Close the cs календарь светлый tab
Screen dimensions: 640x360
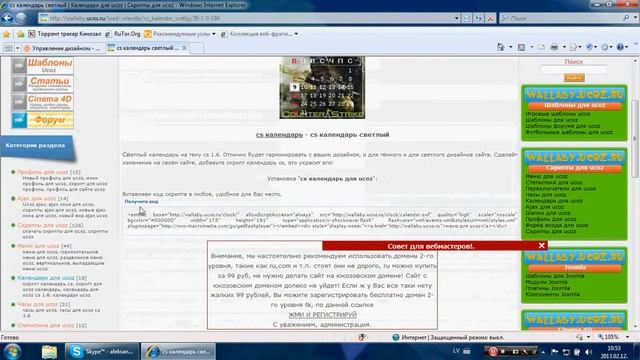[184, 48]
